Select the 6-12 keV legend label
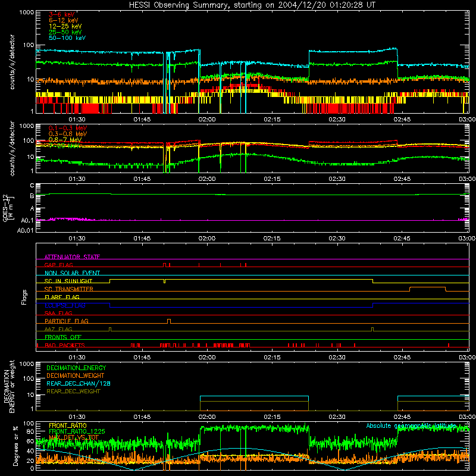The height and width of the screenshot is (476, 476). click(64, 20)
